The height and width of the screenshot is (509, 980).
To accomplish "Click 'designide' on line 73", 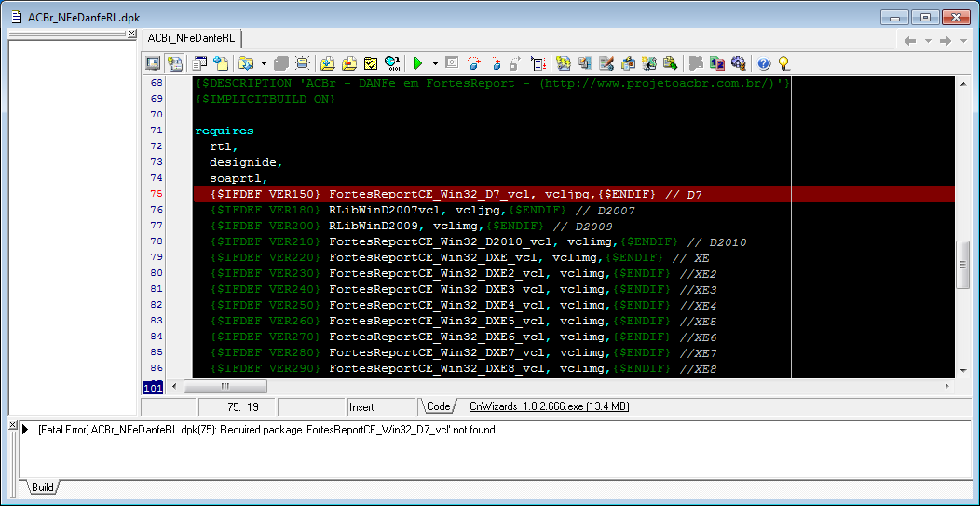I will coord(242,162).
